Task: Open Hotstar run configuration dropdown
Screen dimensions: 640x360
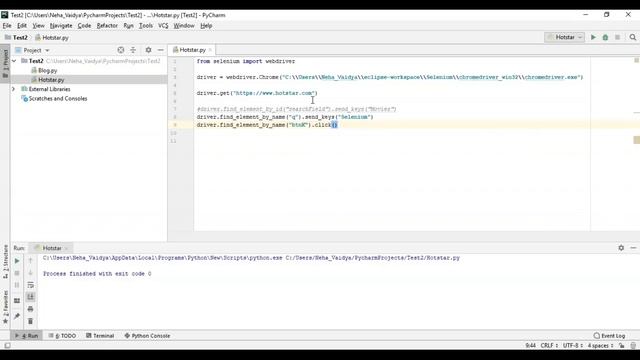Action: [x=564, y=37]
